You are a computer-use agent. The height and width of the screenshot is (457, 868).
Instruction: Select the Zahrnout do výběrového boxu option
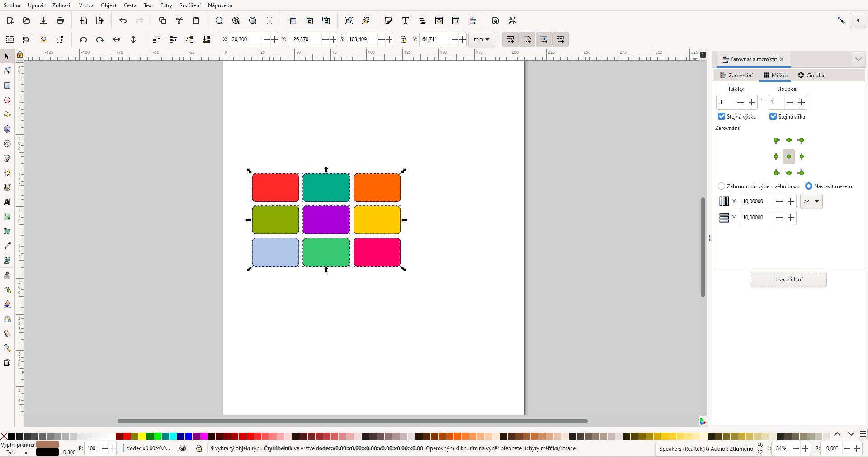coord(722,186)
